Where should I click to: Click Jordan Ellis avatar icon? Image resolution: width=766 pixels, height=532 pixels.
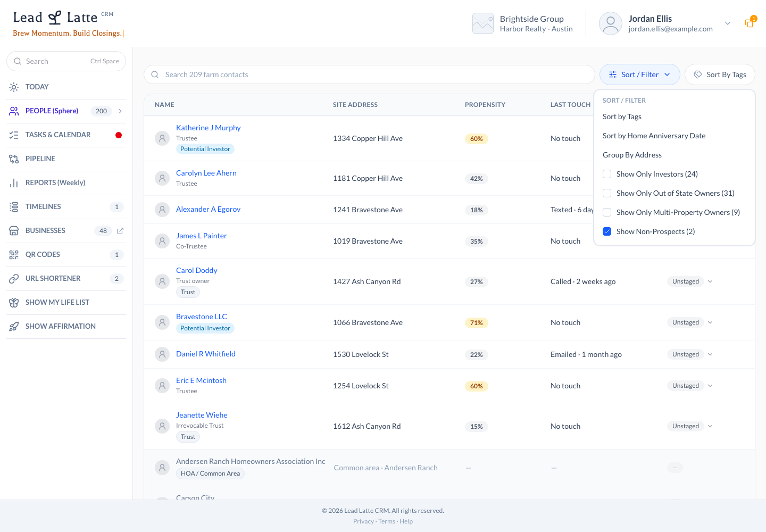click(x=611, y=23)
